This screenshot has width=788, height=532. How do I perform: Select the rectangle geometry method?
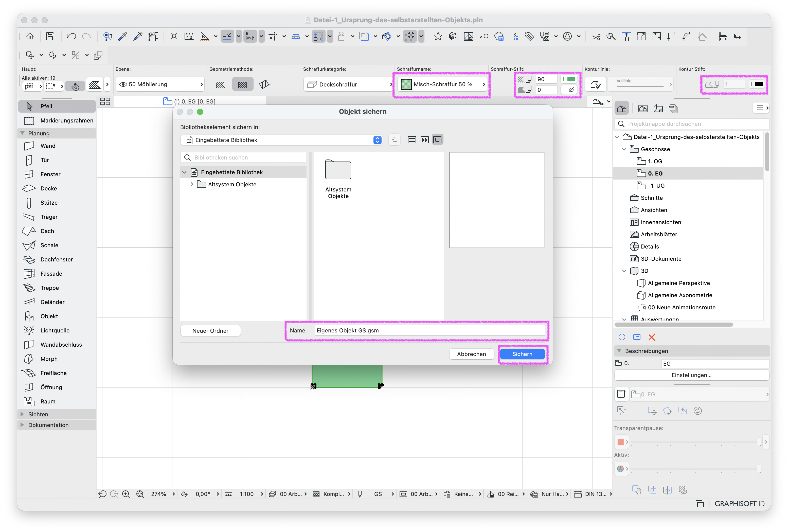tap(242, 84)
